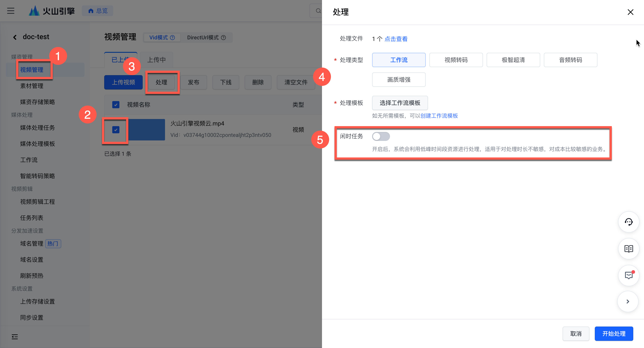
Task: Open 总览 overview
Action: click(x=97, y=11)
